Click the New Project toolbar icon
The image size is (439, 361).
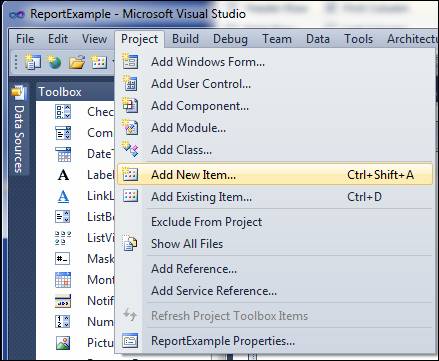point(33,62)
